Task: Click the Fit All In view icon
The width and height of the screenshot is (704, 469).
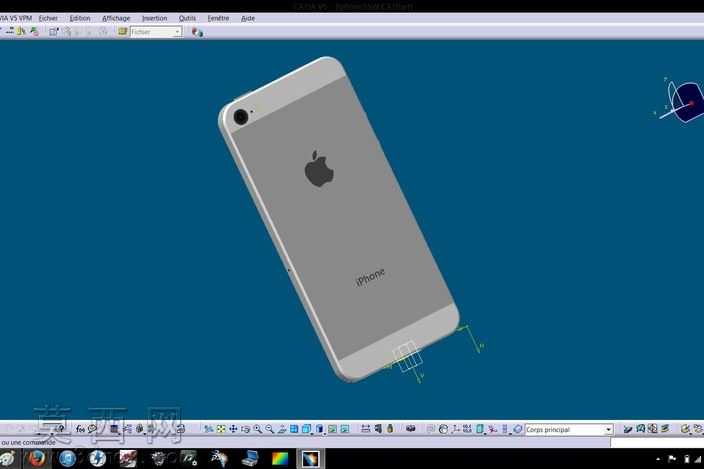Action: [221, 429]
